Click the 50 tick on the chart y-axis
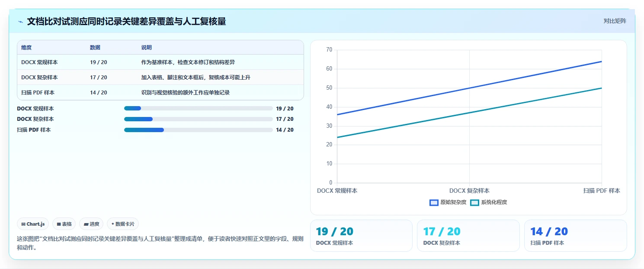The height and width of the screenshot is (269, 644). tap(329, 88)
